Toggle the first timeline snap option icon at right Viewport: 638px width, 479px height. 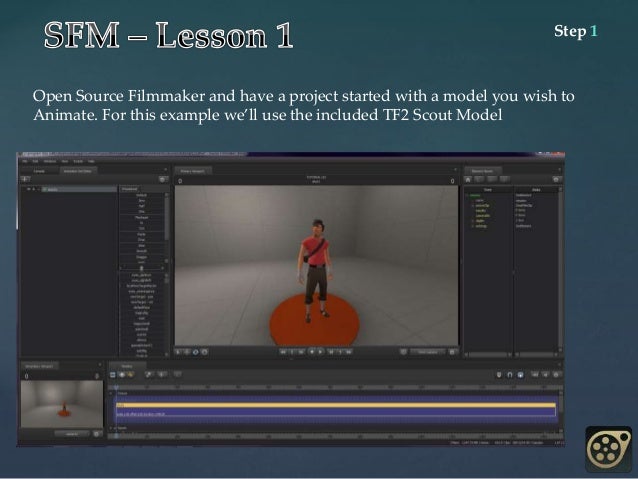tap(499, 375)
